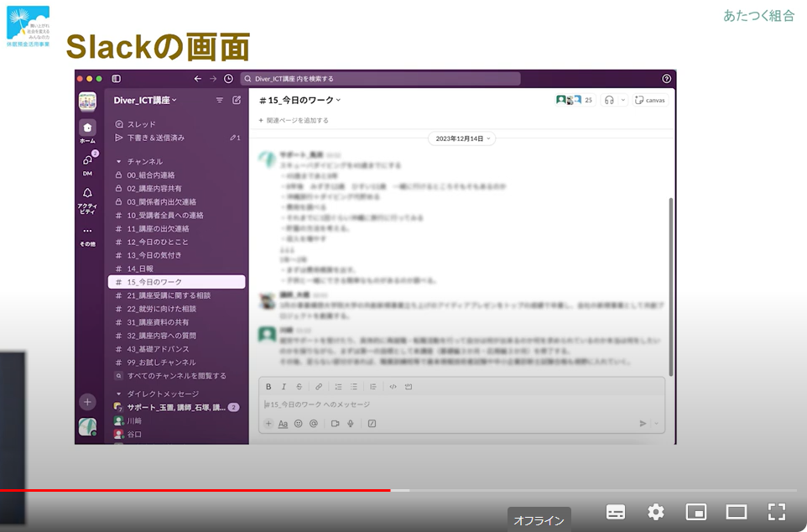The image size is (807, 532).
Task: Open emoji picker in composer
Action: (299, 423)
